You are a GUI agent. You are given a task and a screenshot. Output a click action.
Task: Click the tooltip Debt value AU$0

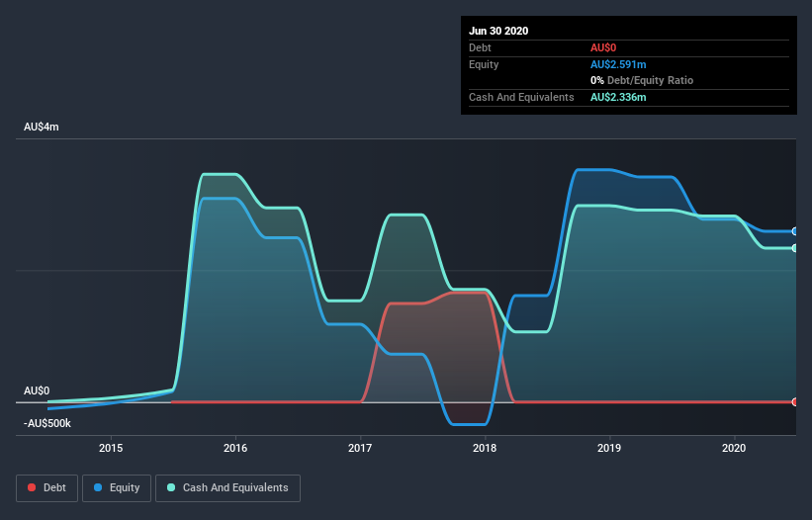tap(603, 47)
